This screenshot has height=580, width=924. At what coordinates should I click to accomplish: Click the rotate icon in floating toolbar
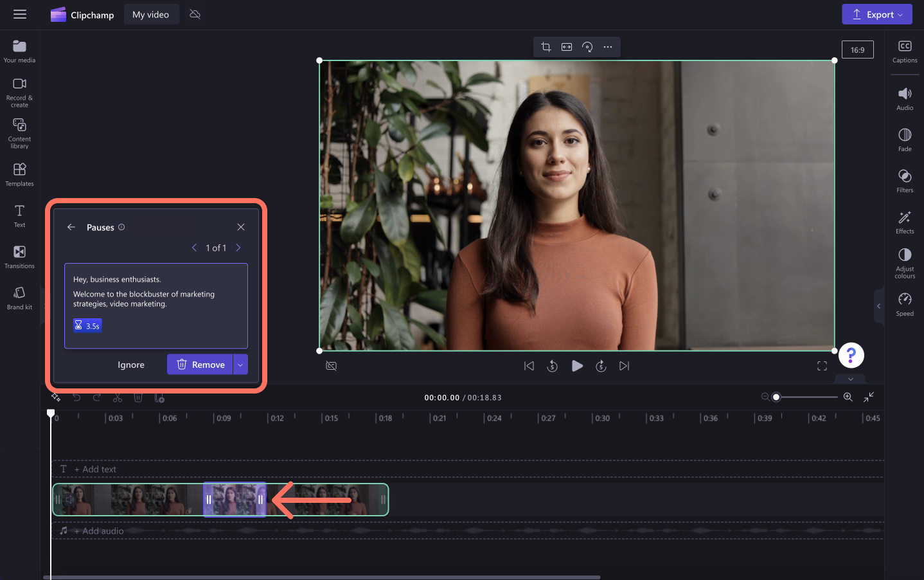pyautogui.click(x=587, y=47)
